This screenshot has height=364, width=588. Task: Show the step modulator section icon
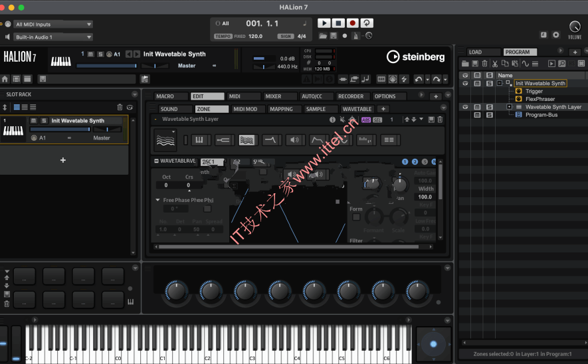[365, 140]
